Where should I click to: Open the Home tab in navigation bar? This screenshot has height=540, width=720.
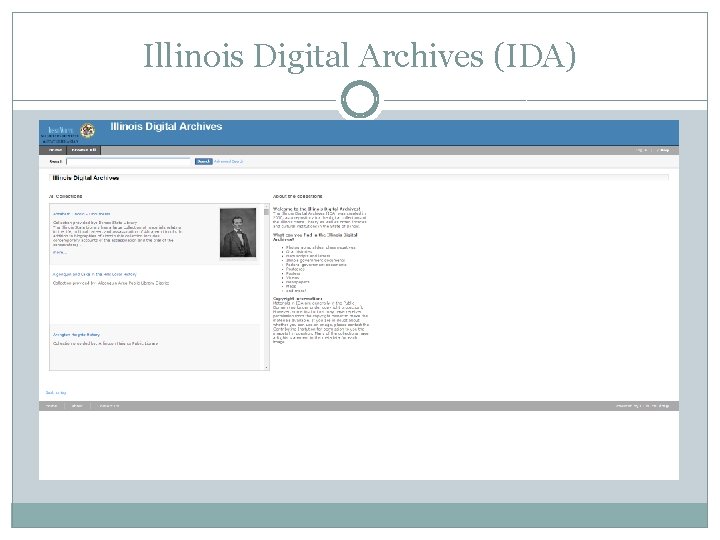click(x=54, y=150)
